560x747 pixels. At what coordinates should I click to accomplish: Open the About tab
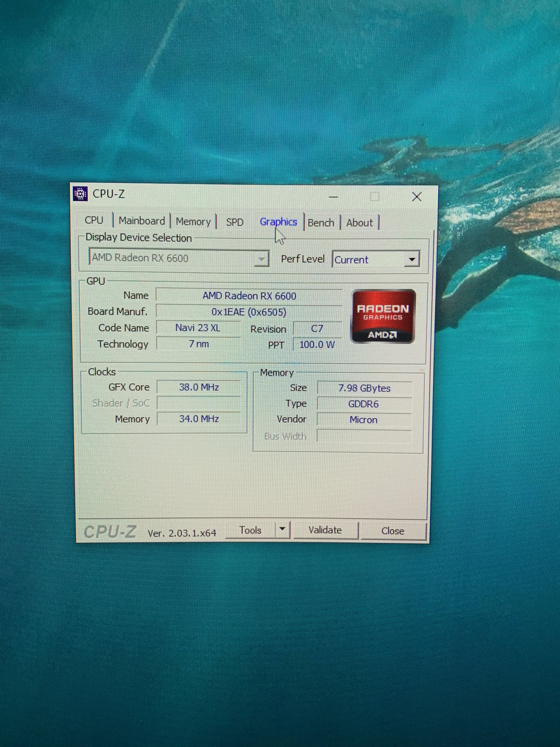(x=359, y=223)
